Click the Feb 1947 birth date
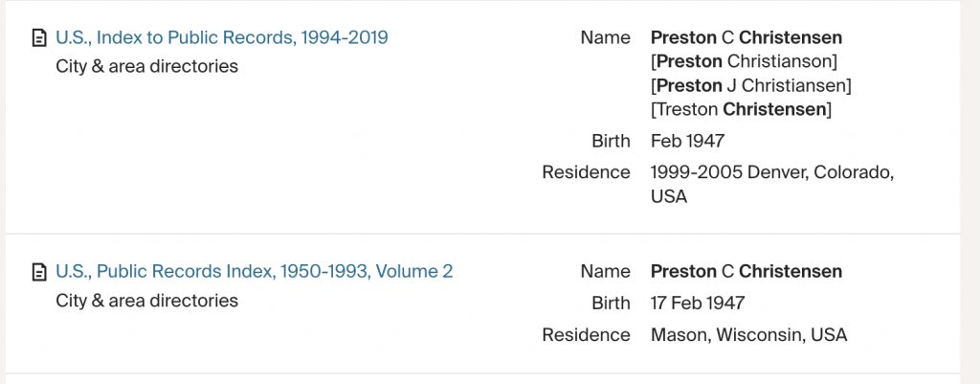The width and height of the screenshot is (980, 384). tap(687, 142)
